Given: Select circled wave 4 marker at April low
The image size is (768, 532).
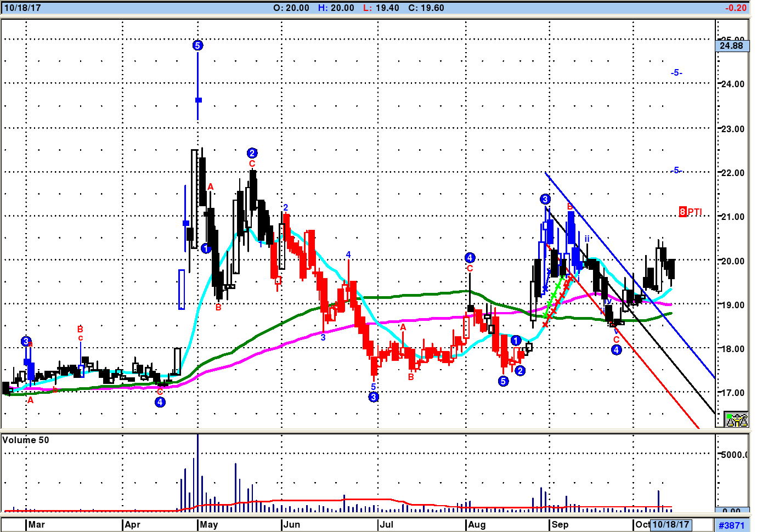Looking at the screenshot, I should click(x=160, y=402).
